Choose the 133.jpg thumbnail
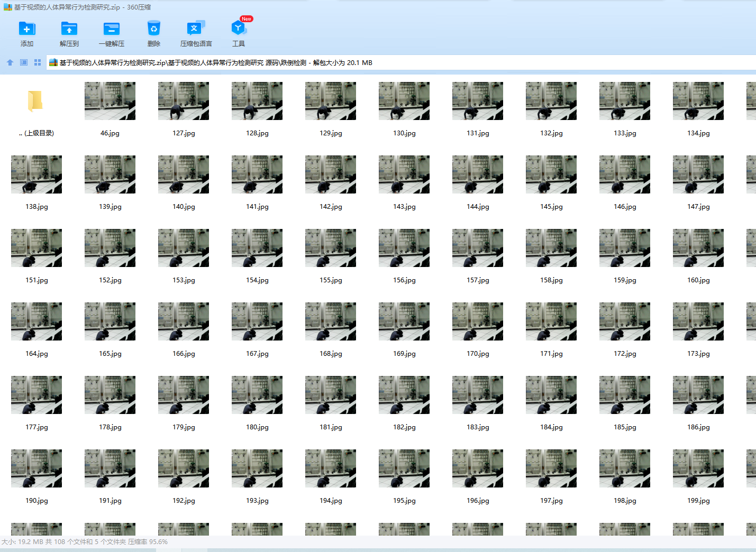 (x=625, y=101)
